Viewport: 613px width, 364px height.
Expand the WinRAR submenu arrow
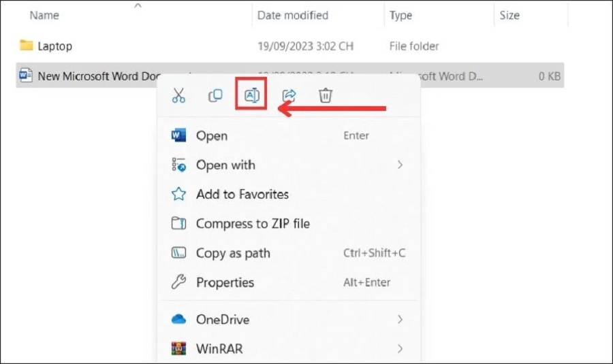coord(400,348)
